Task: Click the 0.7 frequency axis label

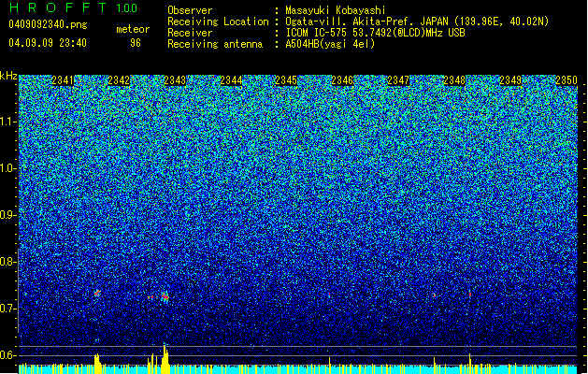Action: click(x=8, y=309)
